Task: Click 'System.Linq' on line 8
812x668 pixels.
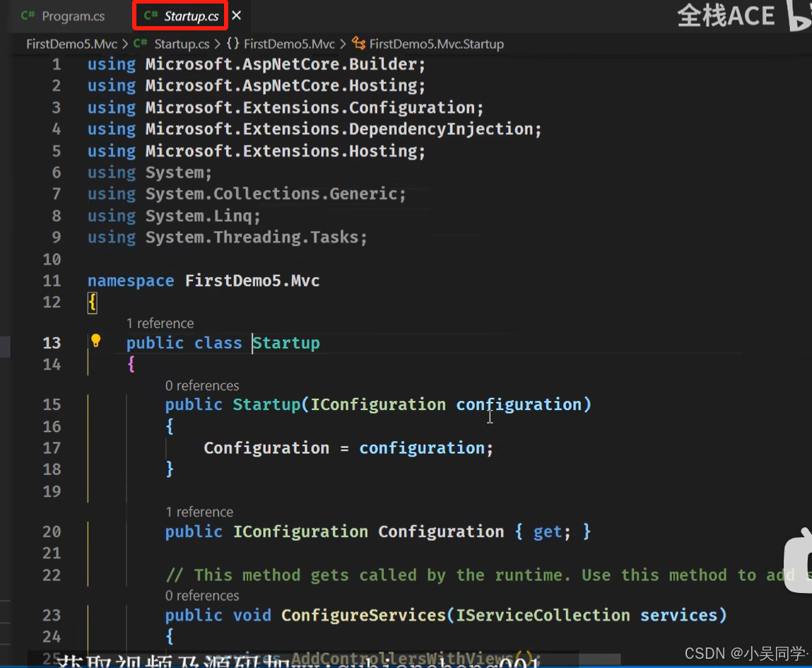Action: click(x=199, y=216)
